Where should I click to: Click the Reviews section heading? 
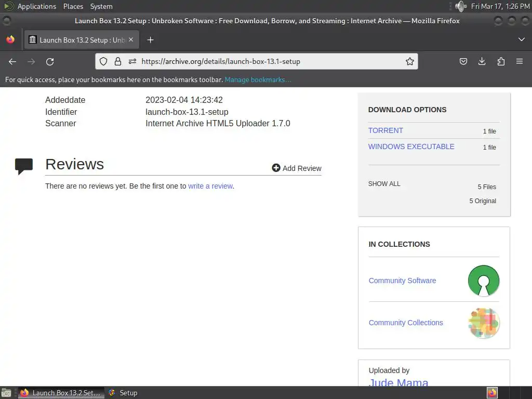(x=75, y=164)
